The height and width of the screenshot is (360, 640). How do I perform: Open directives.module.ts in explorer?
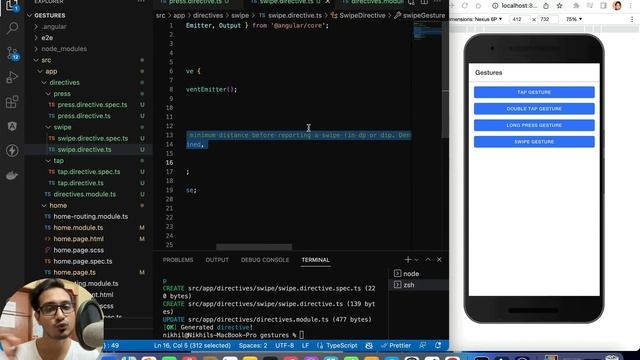tap(84, 194)
